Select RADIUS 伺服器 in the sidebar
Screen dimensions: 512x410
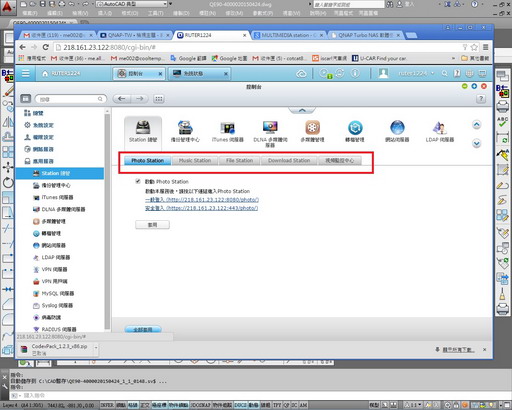tap(55, 329)
